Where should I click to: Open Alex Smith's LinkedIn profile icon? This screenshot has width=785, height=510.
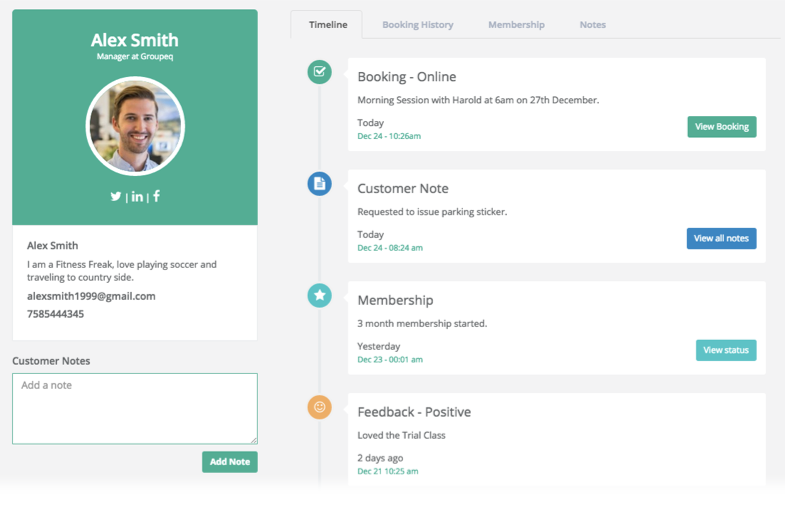137,197
